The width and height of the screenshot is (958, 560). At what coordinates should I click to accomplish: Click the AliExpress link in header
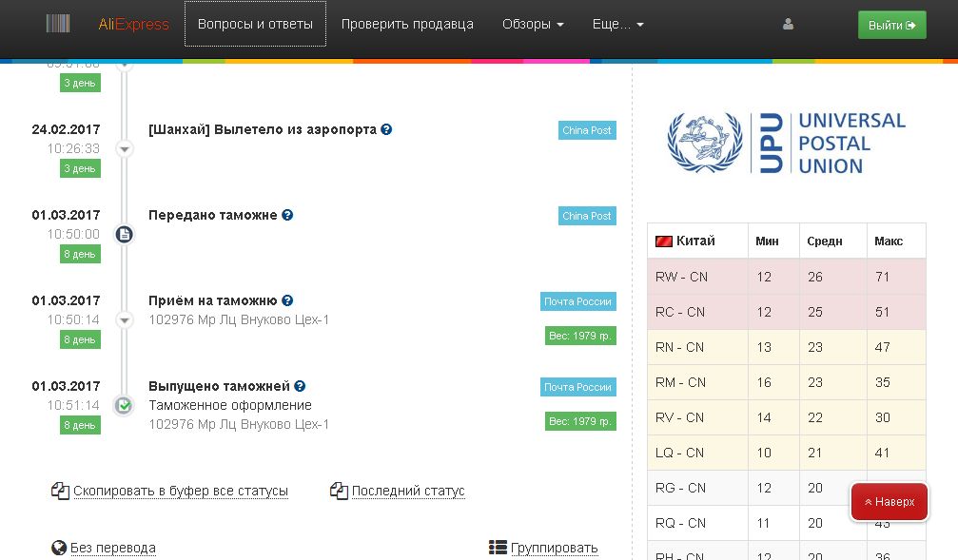pos(133,25)
